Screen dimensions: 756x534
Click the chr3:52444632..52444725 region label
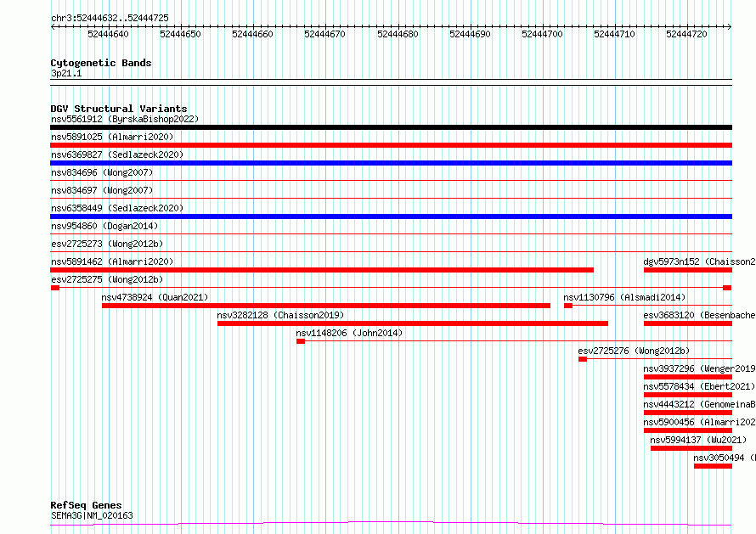tap(110, 19)
